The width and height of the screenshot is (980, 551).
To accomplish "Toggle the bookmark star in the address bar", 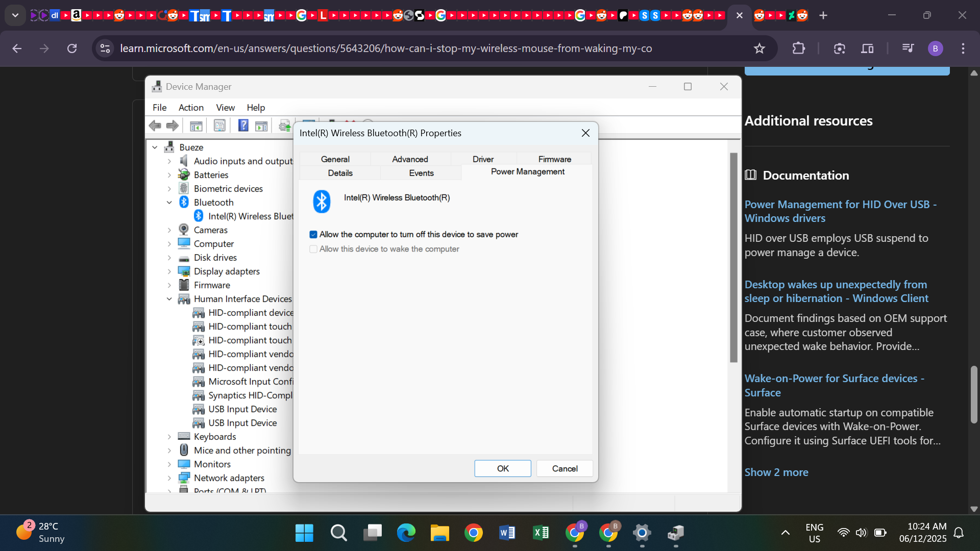I will (x=759, y=48).
